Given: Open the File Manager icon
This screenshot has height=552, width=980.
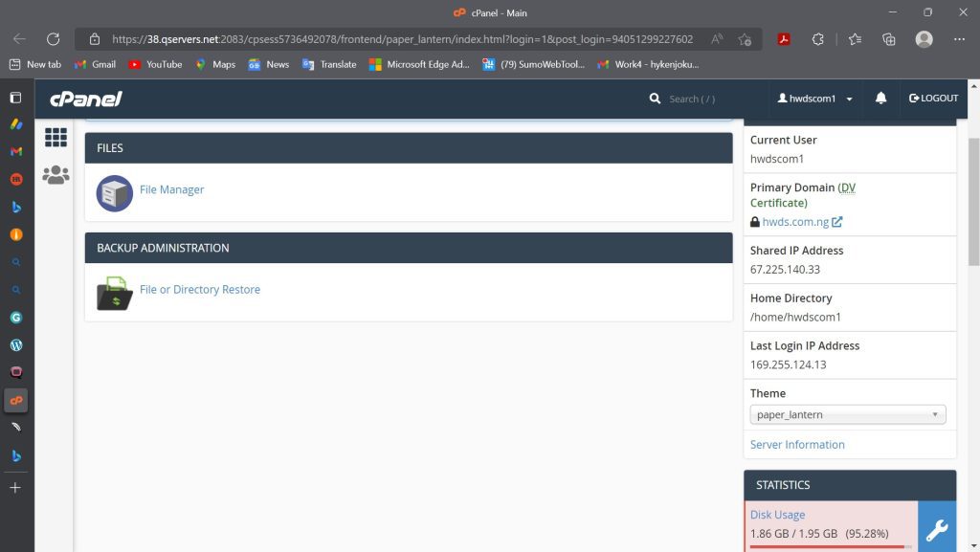Looking at the screenshot, I should tap(115, 193).
